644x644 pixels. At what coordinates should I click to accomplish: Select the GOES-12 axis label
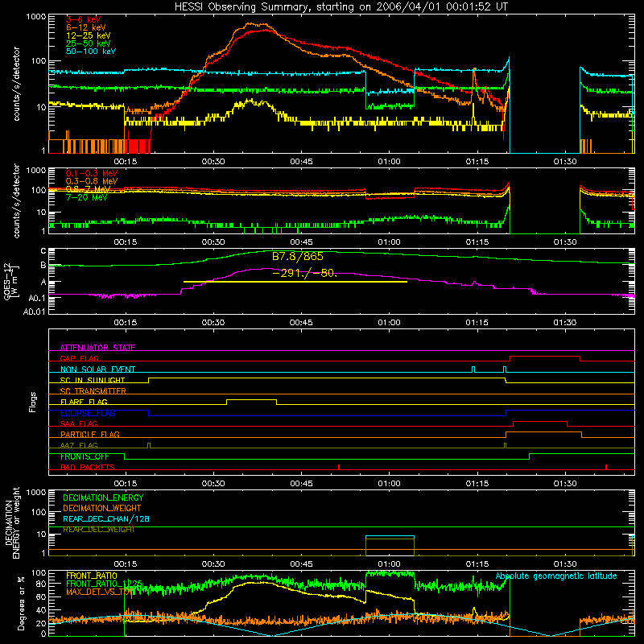coord(10,282)
